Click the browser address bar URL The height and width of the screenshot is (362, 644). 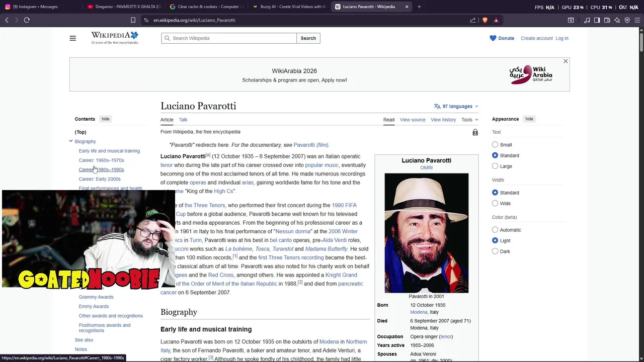point(194,20)
